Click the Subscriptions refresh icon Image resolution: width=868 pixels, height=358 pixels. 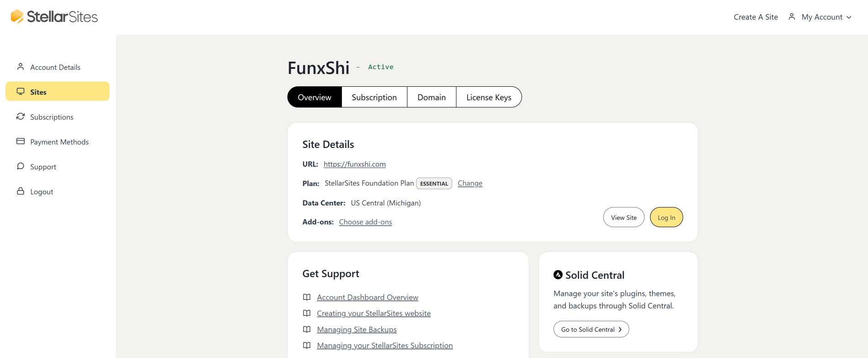(x=21, y=116)
